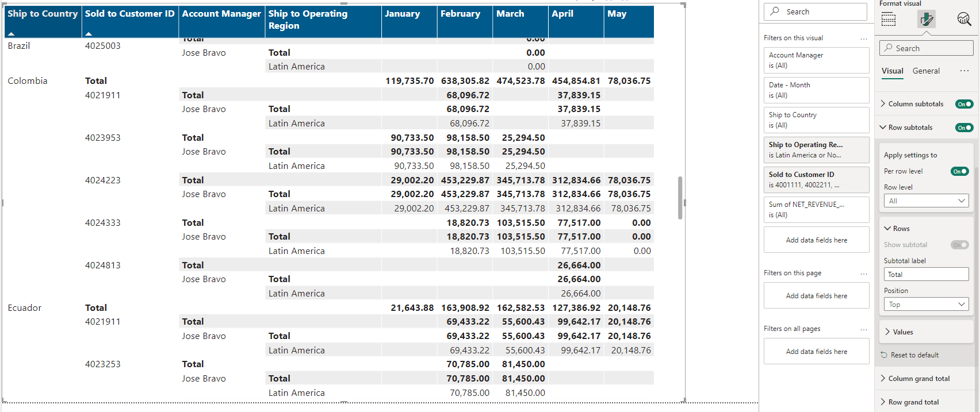Click the magnifier icon in Filters search
Image resolution: width=980 pixels, height=412 pixels.
point(775,11)
